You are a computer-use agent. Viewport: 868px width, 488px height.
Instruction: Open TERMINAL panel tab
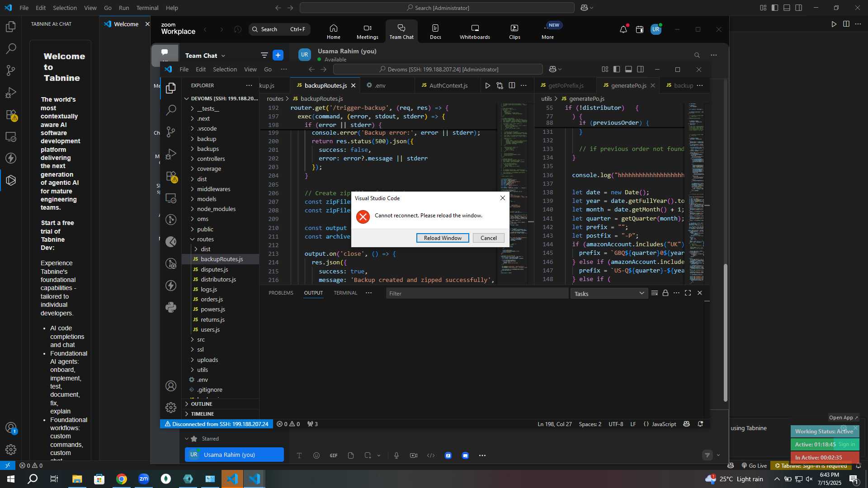coord(345,293)
